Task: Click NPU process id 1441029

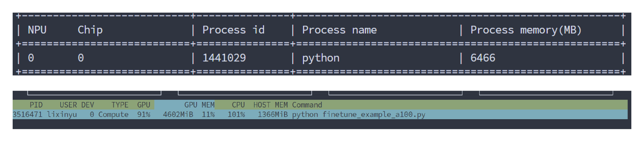Action: coord(224,58)
